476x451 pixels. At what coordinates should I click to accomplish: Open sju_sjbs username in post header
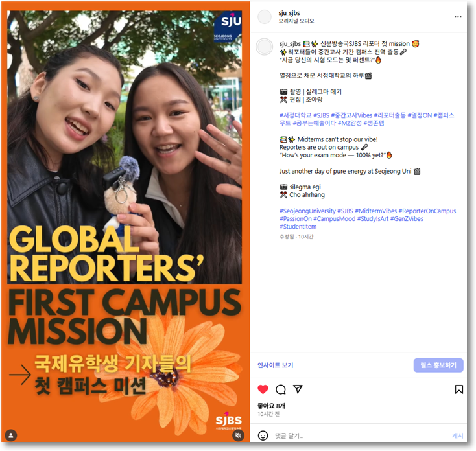[289, 12]
